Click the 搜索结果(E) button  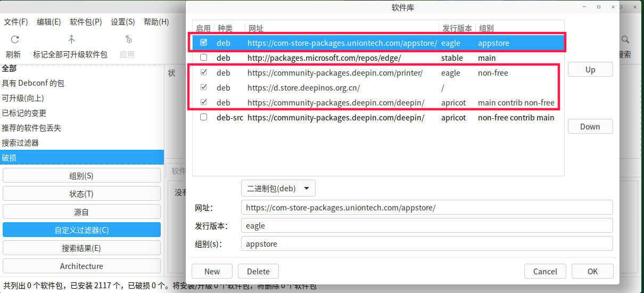coord(81,248)
